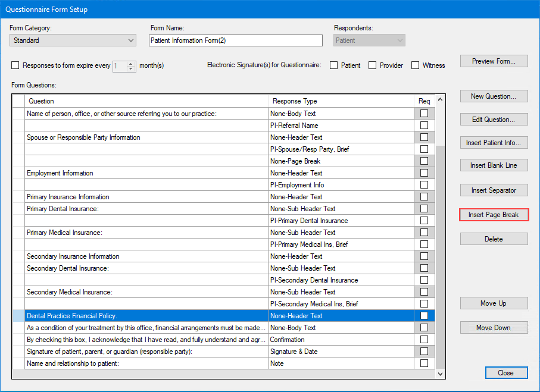Select the Employment Information question row
Image resolution: width=540 pixels, height=392 pixels.
[x=146, y=173]
